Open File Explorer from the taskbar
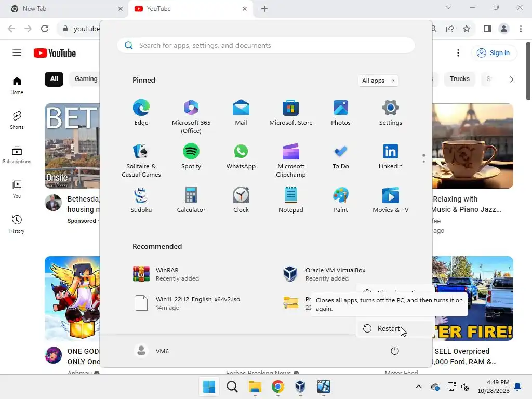This screenshot has width=532, height=399. [255, 387]
